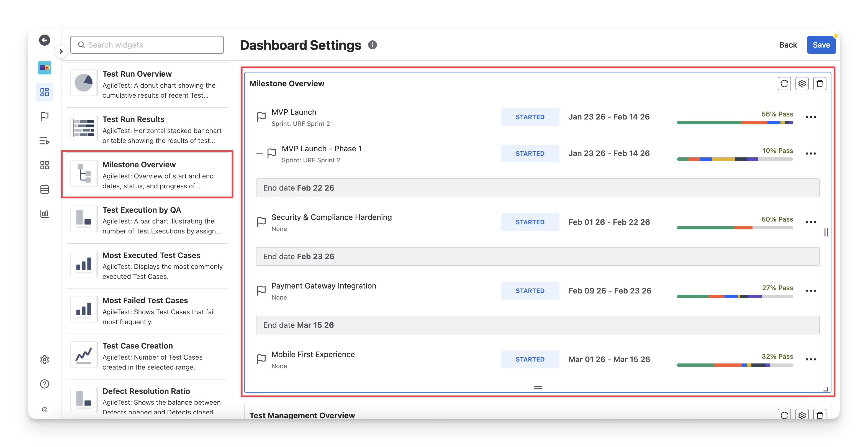This screenshot has width=868, height=447.
Task: Open the test execution playlist icon in sidebar
Action: [x=45, y=141]
